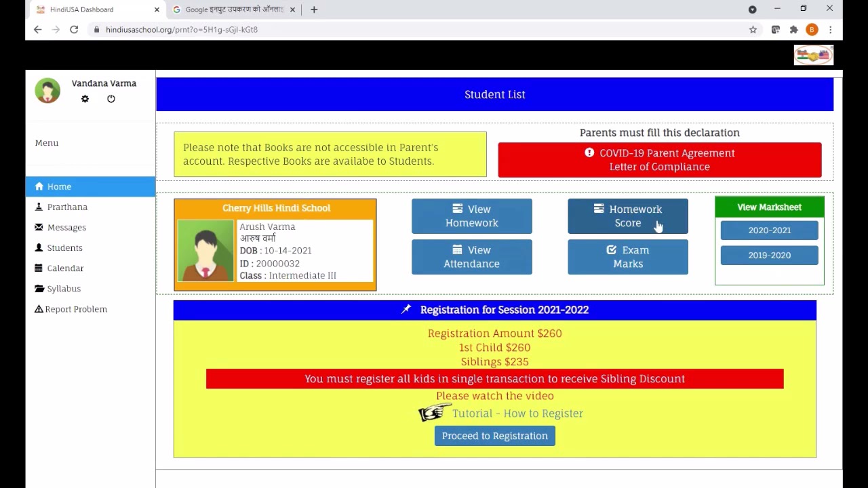The image size is (868, 488).
Task: Open COVID-19 Parent Agreement Letter of Compliance
Action: click(x=660, y=160)
